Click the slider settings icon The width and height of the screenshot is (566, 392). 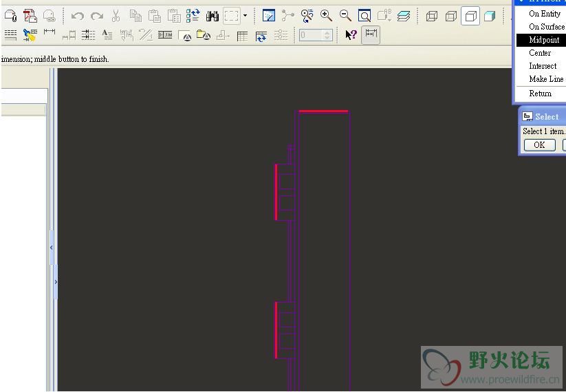click(x=281, y=35)
